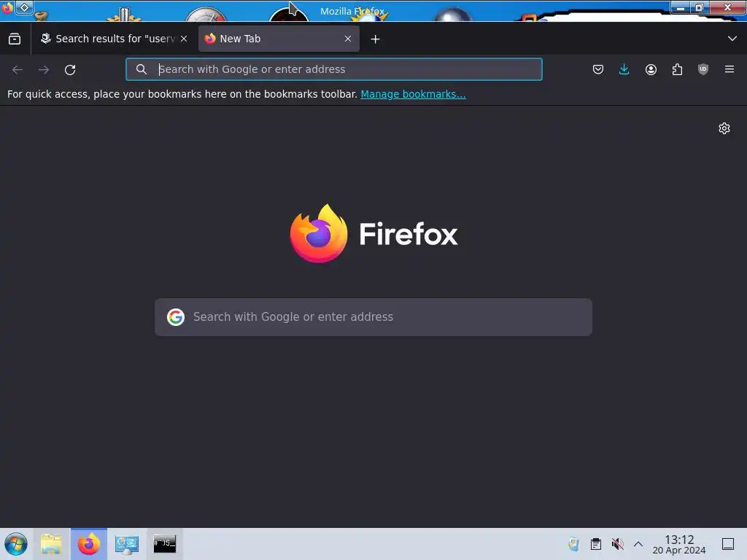
Task: Expand the hidden tray icons arrow
Action: coord(638,544)
